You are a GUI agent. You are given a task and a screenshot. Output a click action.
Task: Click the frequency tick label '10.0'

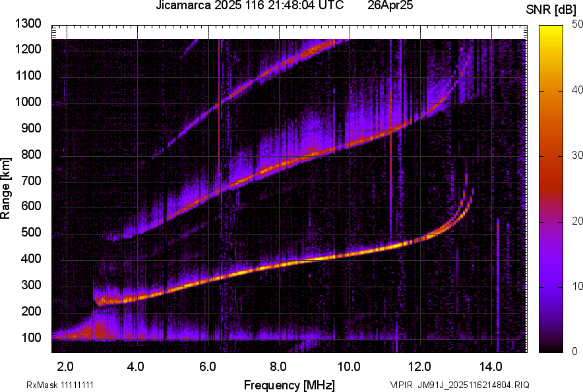coord(349,367)
